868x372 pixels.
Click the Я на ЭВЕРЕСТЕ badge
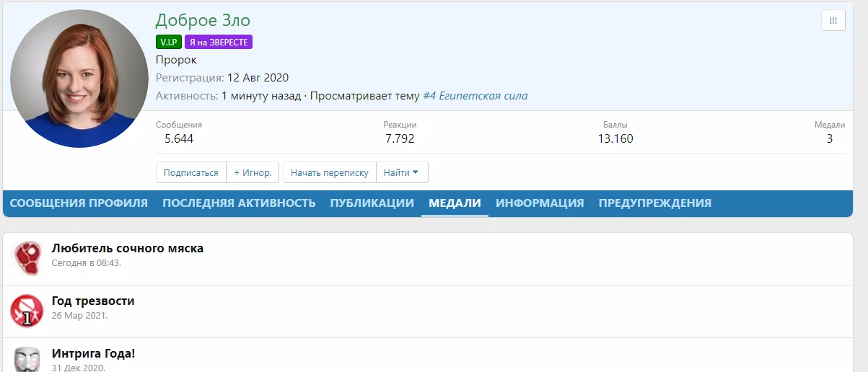tap(219, 43)
